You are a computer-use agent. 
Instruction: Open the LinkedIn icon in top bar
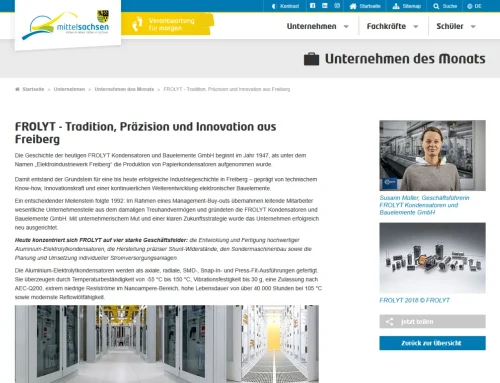[x=325, y=6]
